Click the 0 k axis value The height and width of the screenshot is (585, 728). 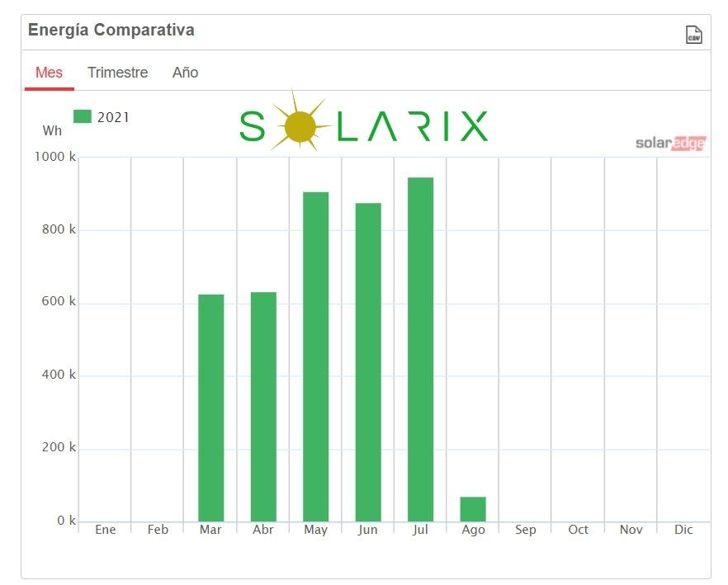66,520
